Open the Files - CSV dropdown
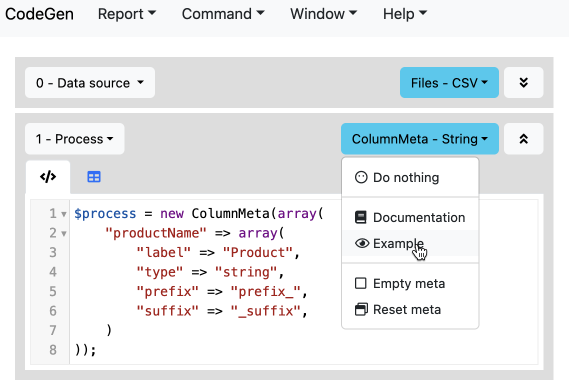 (449, 83)
